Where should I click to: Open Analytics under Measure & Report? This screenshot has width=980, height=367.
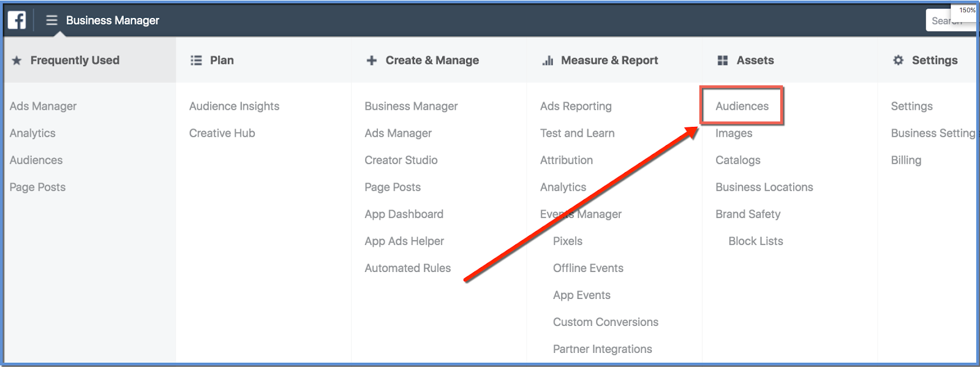click(563, 187)
